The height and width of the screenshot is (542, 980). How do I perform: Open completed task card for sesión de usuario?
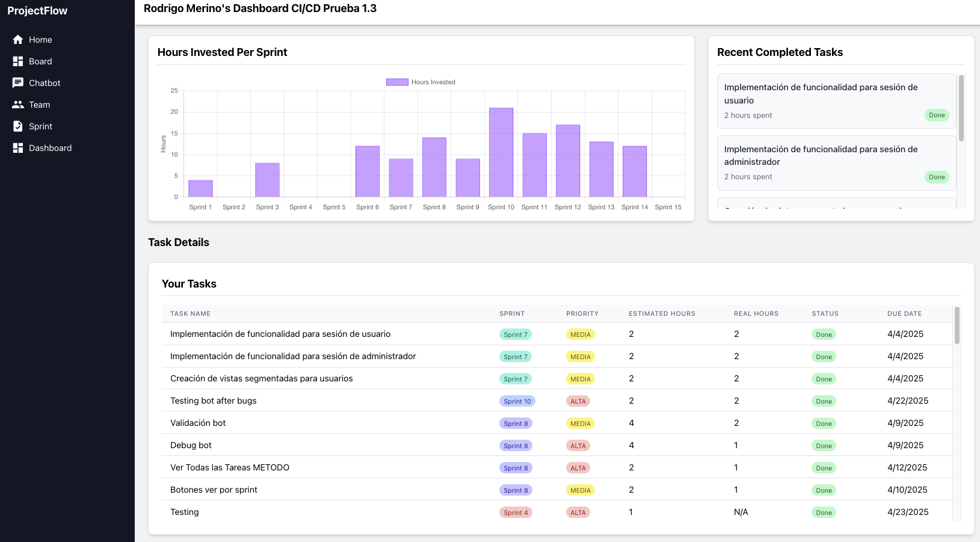(x=836, y=100)
